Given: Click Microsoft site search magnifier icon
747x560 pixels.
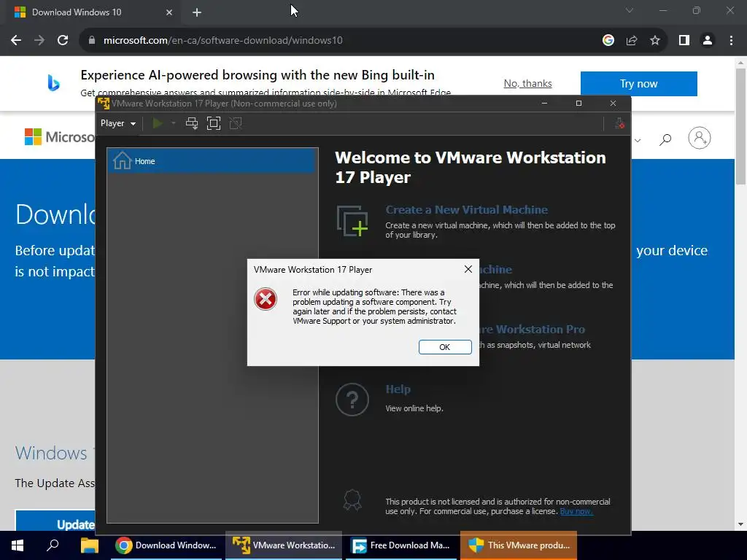Looking at the screenshot, I should click(665, 139).
